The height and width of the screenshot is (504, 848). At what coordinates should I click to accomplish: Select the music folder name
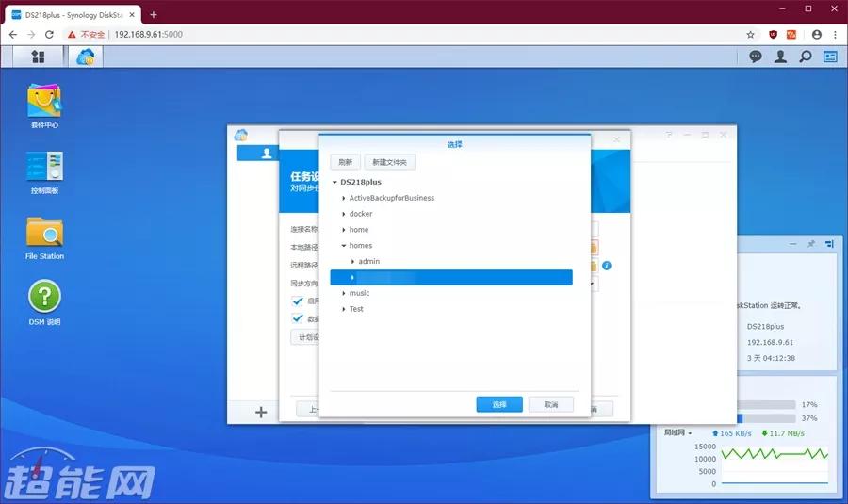tap(359, 293)
